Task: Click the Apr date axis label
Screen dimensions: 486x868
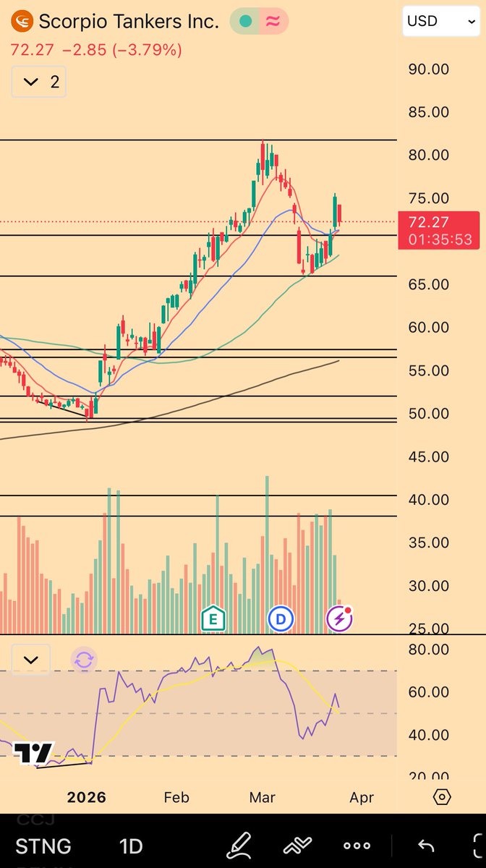Action: (362, 797)
